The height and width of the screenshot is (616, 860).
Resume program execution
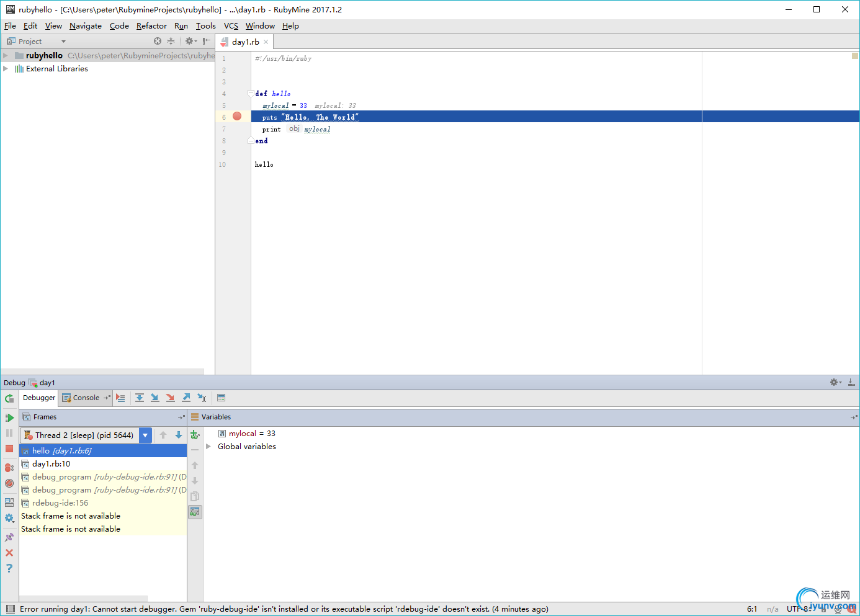tap(9, 417)
